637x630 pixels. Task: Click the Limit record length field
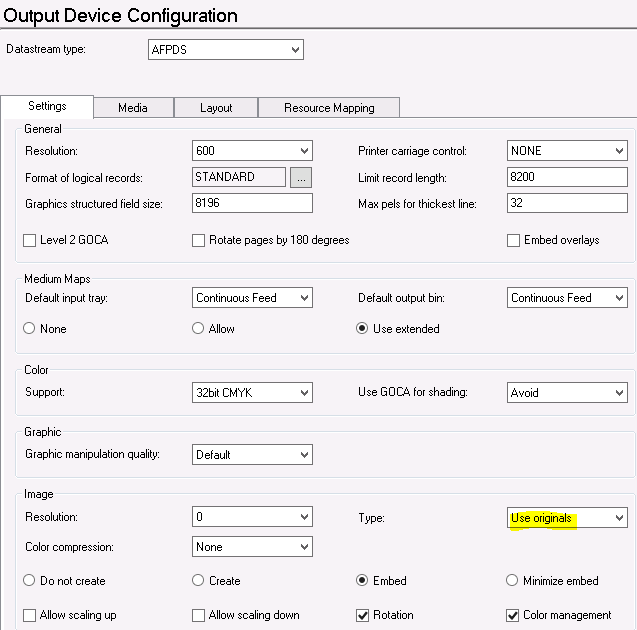[567, 177]
